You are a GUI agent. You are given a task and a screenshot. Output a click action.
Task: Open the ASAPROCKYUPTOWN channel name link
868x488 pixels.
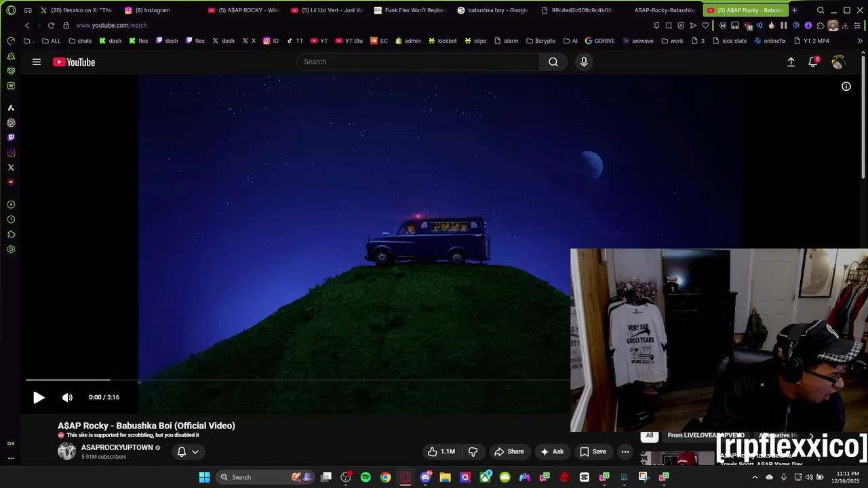point(117,447)
